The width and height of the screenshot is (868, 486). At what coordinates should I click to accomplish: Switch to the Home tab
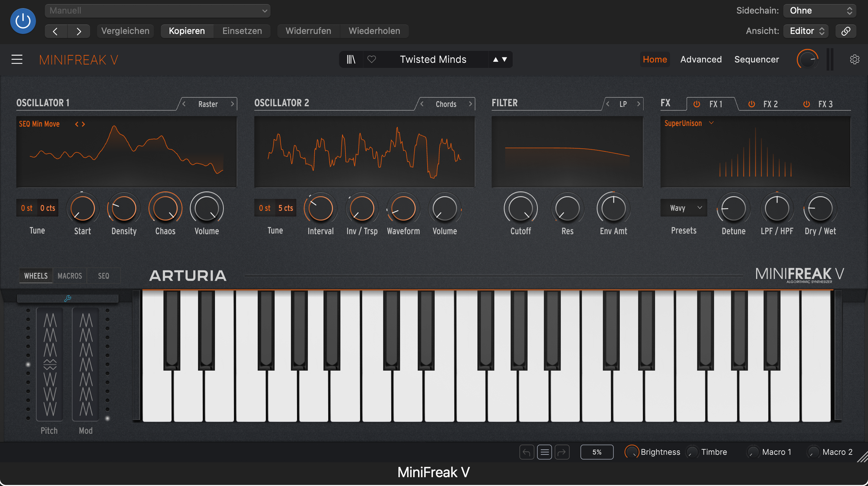click(655, 59)
